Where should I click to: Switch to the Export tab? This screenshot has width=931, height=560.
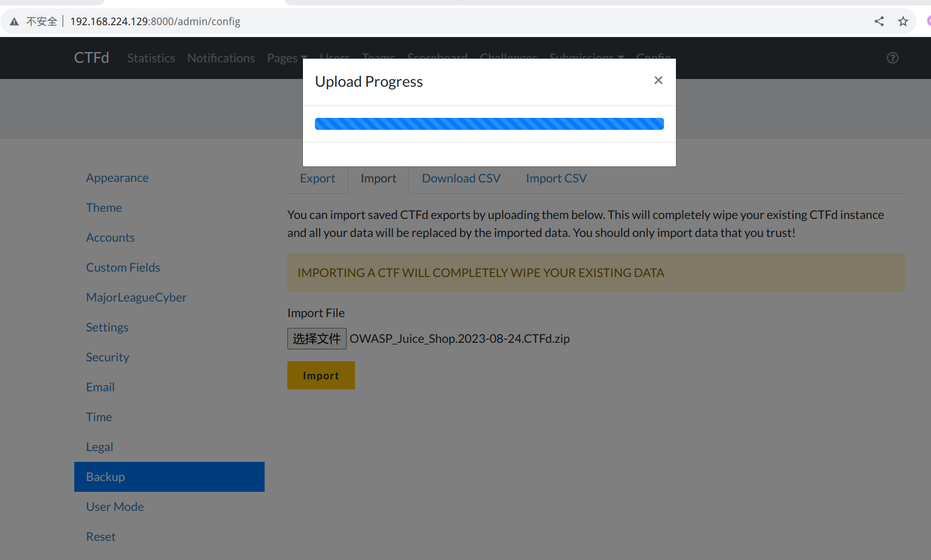pos(317,178)
